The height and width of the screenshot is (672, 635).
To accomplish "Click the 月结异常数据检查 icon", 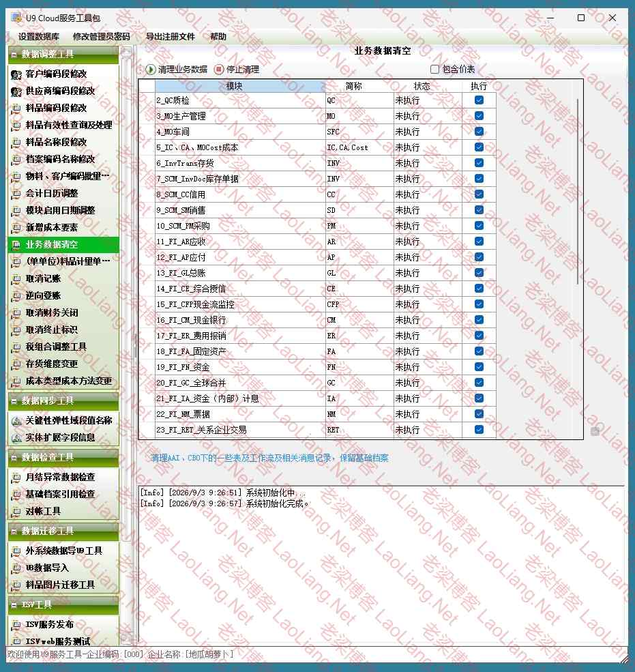I will [x=16, y=478].
